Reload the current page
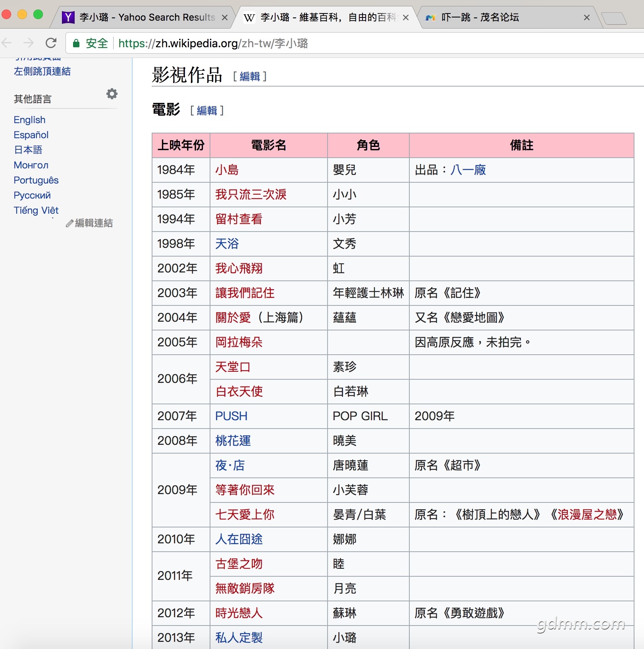The width and height of the screenshot is (644, 649). pyautogui.click(x=51, y=43)
